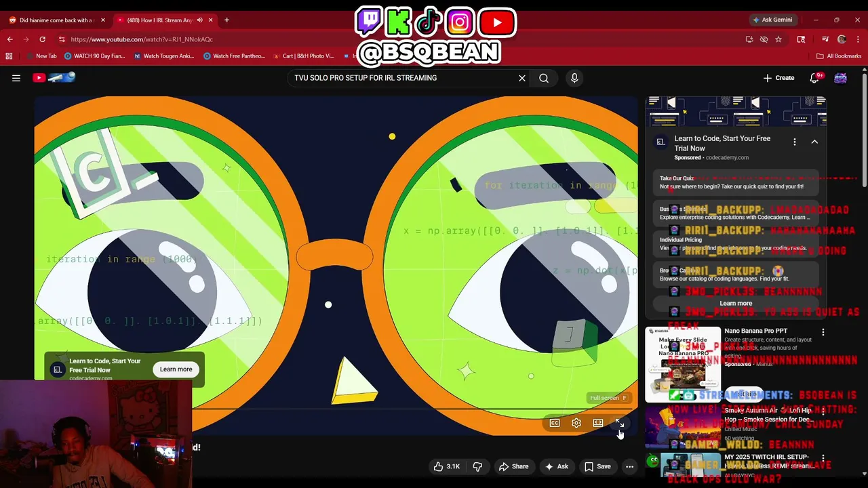Image resolution: width=868 pixels, height=488 pixels.
Task: Collapse the Codecademy sponsored panel
Action: click(x=814, y=142)
